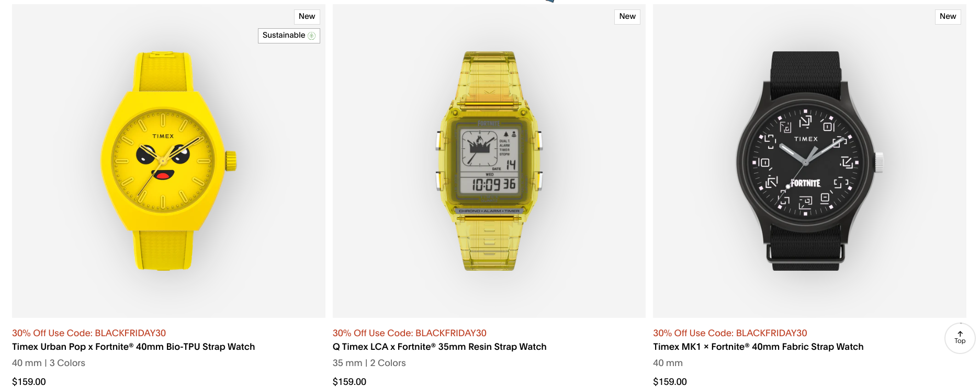Open Timex Urban Pop x Fortnite product title
Screen dimensions: 980x387
tap(133, 347)
